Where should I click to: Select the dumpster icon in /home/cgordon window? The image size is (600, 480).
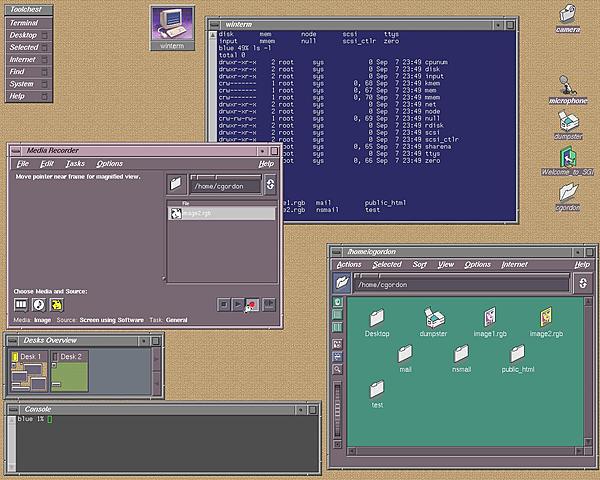tap(433, 322)
